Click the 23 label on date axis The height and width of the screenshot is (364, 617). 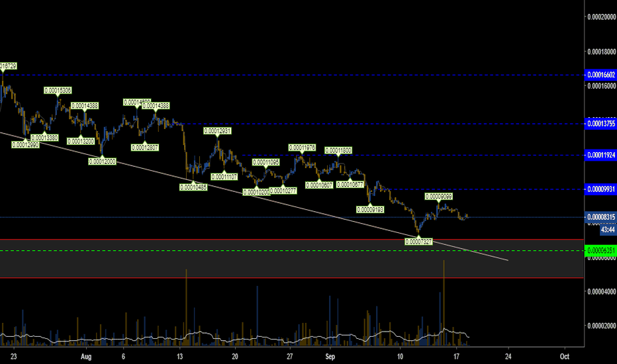(x=14, y=357)
